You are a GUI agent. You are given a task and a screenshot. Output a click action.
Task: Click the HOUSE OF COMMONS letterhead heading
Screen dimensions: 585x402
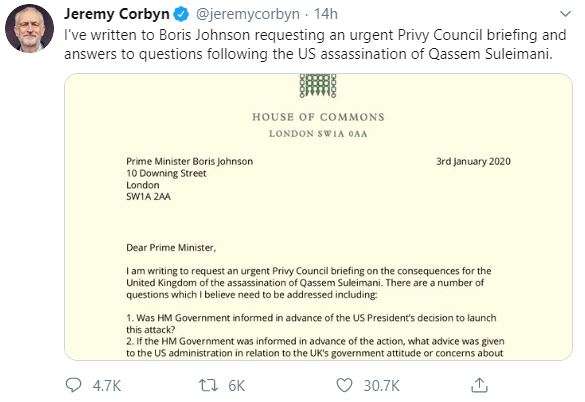(318, 117)
